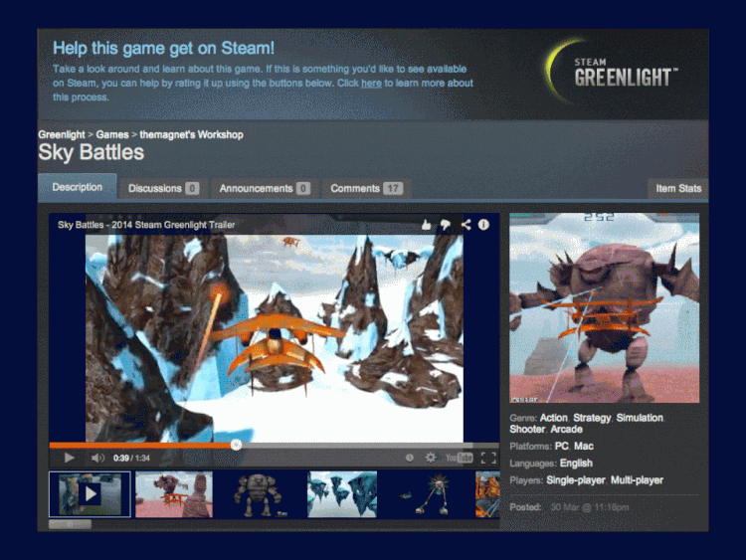Click the PC platform link
This screenshot has height=560, width=746.
[561, 447]
